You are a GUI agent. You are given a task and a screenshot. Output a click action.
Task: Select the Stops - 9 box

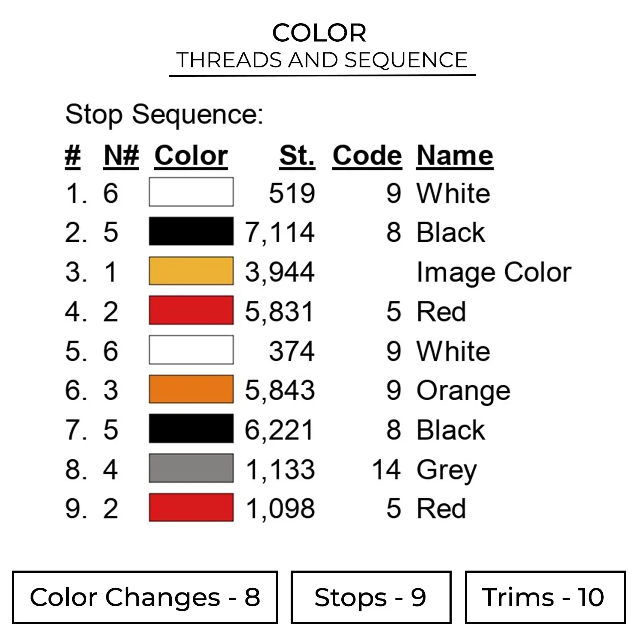click(371, 597)
